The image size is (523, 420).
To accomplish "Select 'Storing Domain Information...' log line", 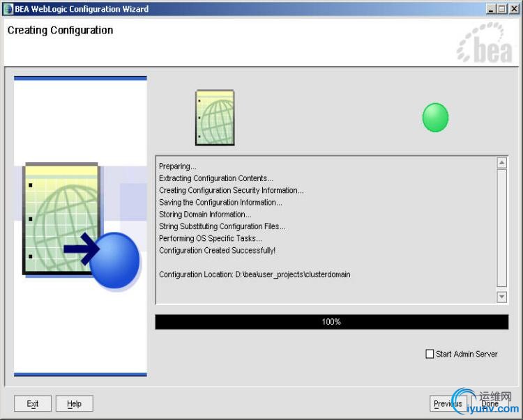I will 205,214.
